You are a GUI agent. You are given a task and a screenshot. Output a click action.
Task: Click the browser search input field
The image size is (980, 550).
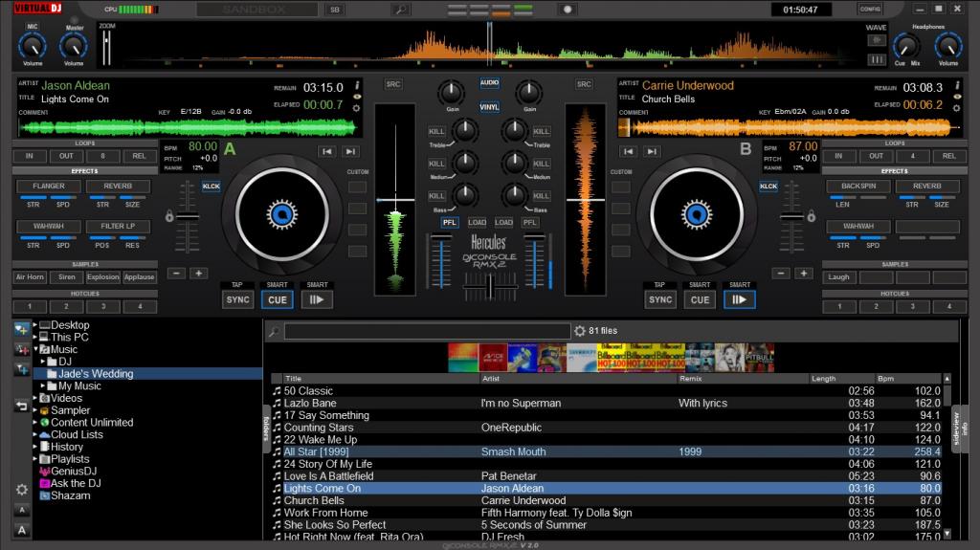[x=427, y=331]
